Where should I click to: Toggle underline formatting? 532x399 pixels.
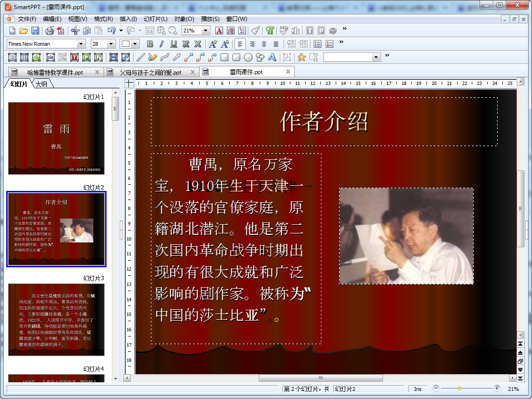pos(174,44)
